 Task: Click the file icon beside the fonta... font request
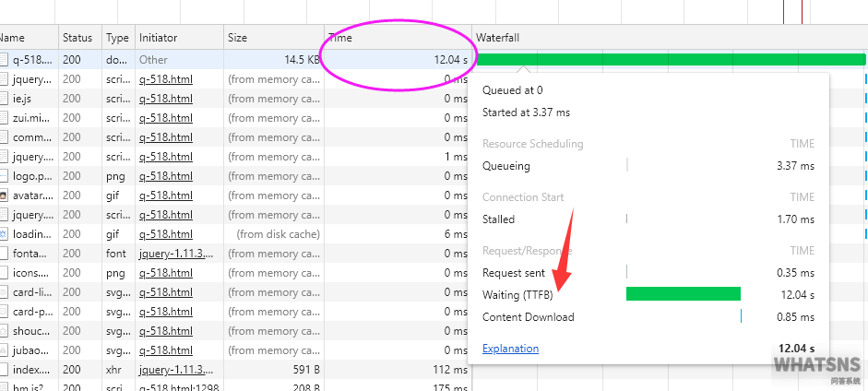coord(4,254)
